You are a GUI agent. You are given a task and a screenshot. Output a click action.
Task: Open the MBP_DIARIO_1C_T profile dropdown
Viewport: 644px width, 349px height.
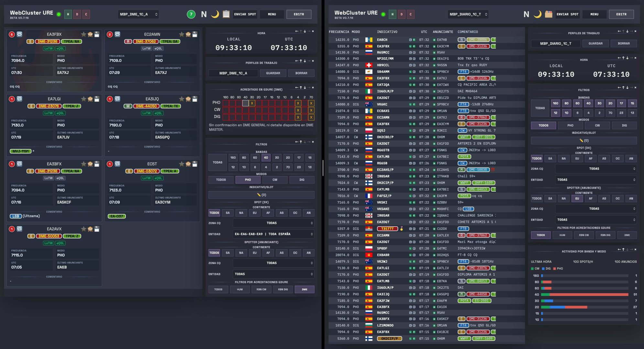pos(468,14)
